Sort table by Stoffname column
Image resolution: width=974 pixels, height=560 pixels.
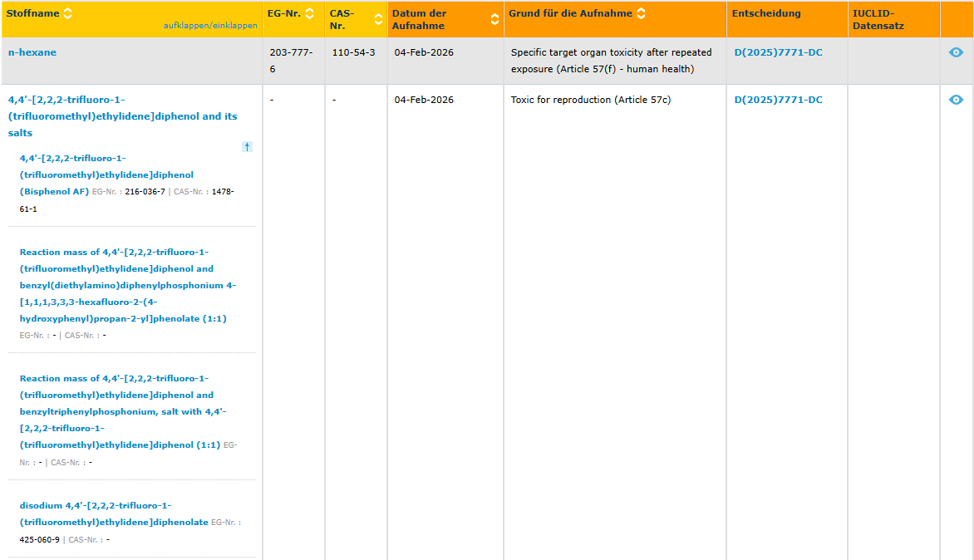coord(68,13)
